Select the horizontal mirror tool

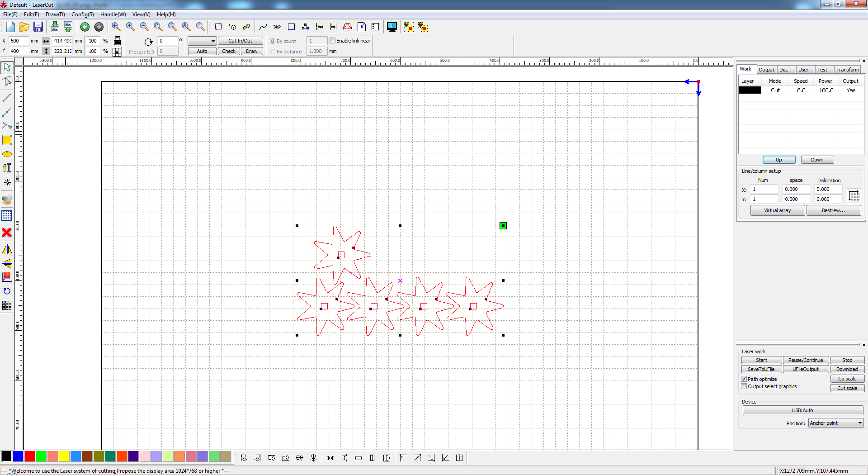7,249
